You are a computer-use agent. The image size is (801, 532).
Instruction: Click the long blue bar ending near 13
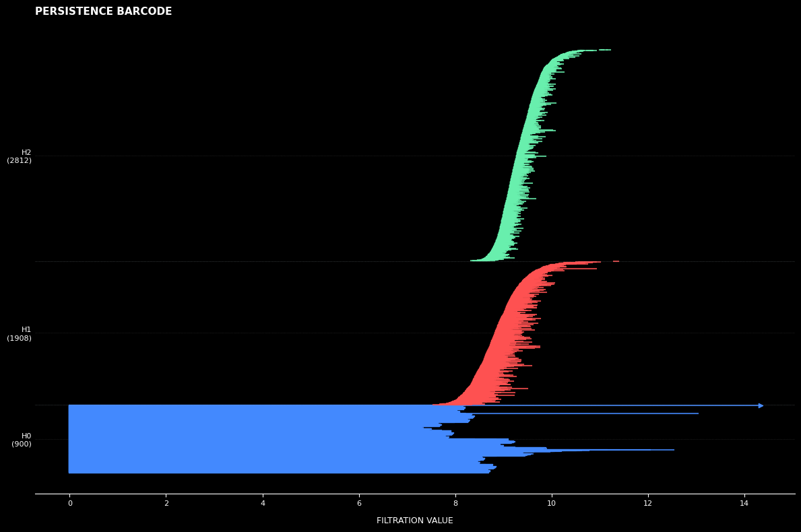(x=606, y=413)
